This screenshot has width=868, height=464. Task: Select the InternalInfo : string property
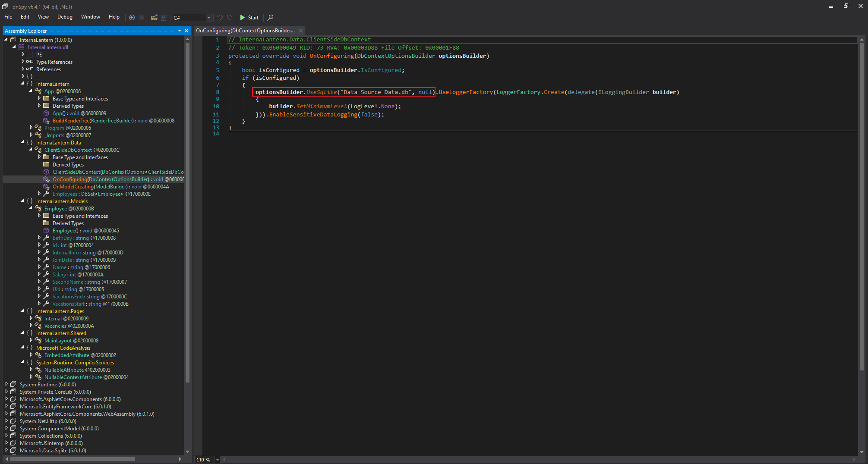(x=88, y=252)
